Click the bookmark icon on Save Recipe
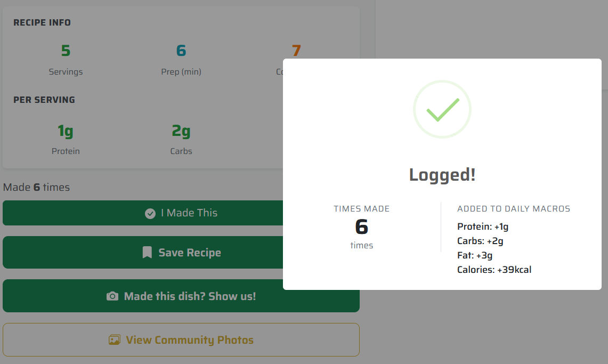 [x=147, y=253]
